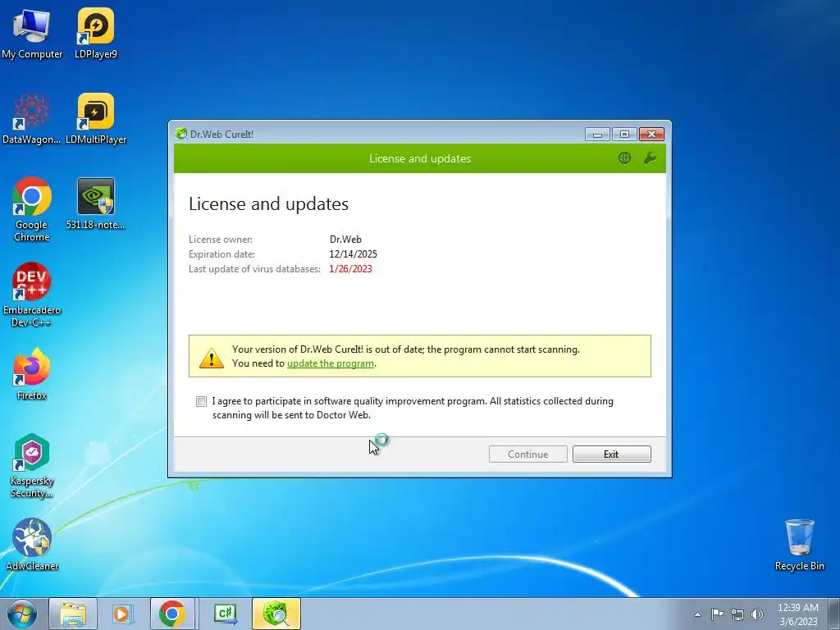The image size is (840, 630).
Task: Open Google Chrome desktop shortcut
Action: click(32, 209)
